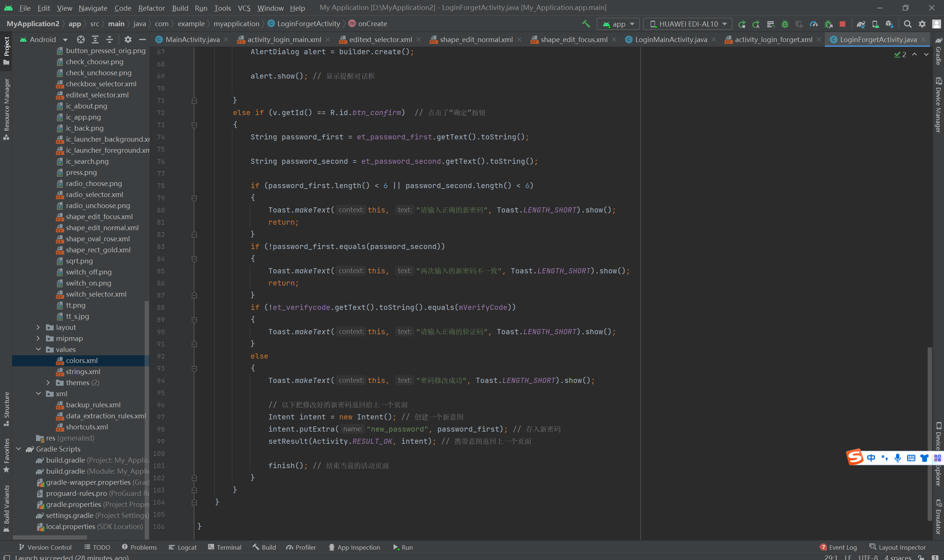Open the Logcat tool window

tap(183, 547)
